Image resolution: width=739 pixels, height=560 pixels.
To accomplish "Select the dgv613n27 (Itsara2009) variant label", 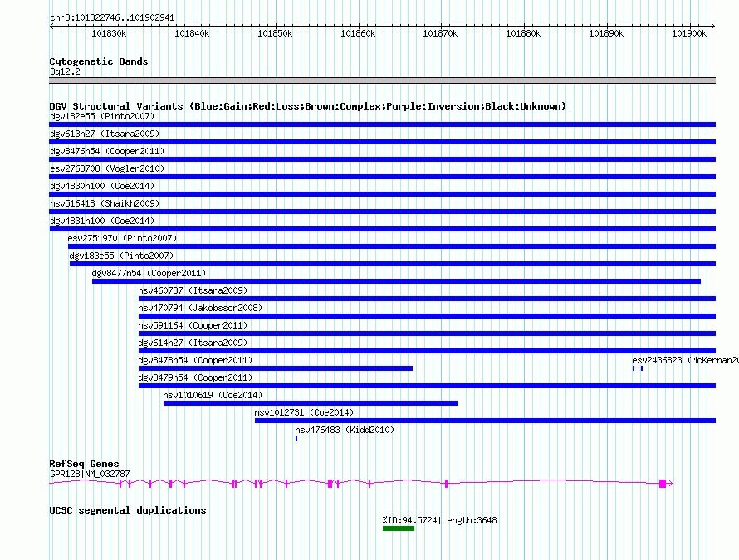I will coord(105,134).
